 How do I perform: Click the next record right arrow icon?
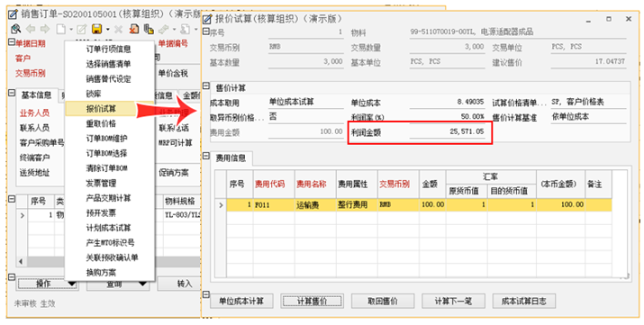pyautogui.click(x=45, y=29)
